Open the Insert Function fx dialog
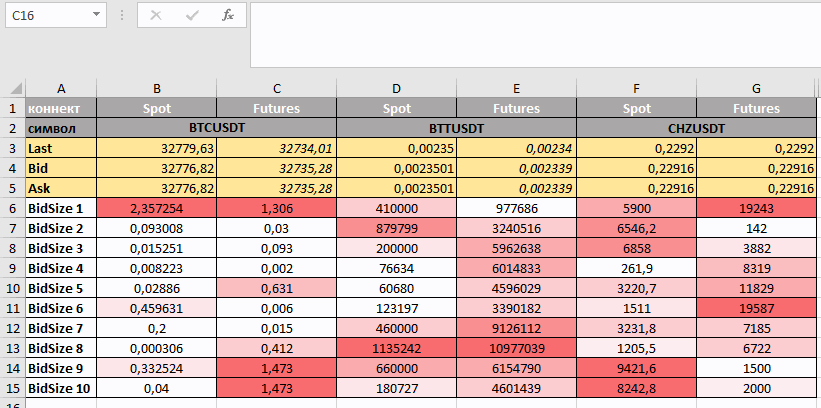Screen dimensions: 821x408 pyautogui.click(x=228, y=16)
